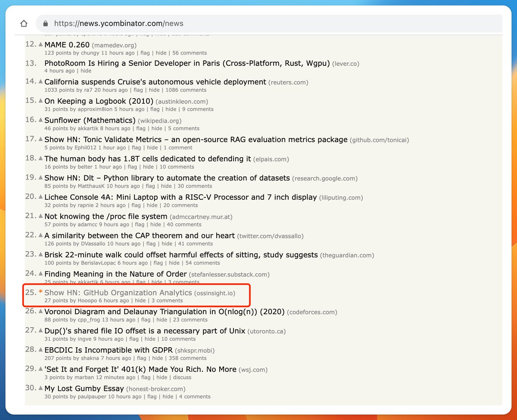Open 56 comments on MAME story
The image size is (517, 420).
tap(190, 53)
